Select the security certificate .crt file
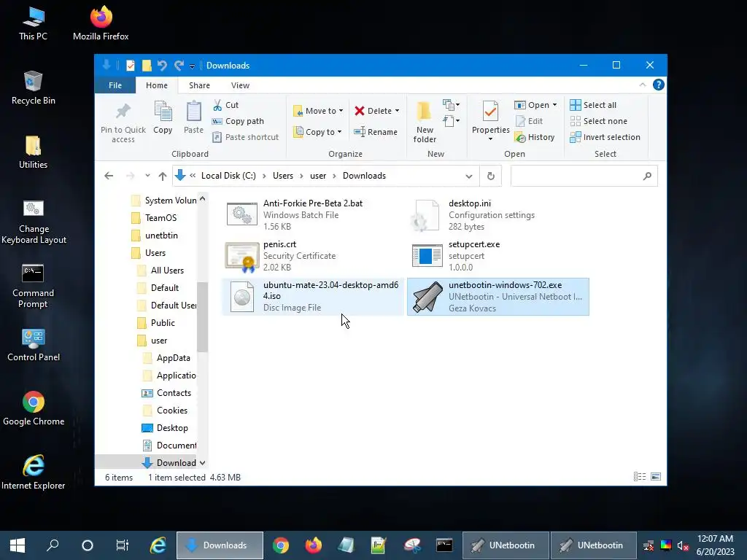747x560 pixels. pyautogui.click(x=312, y=256)
